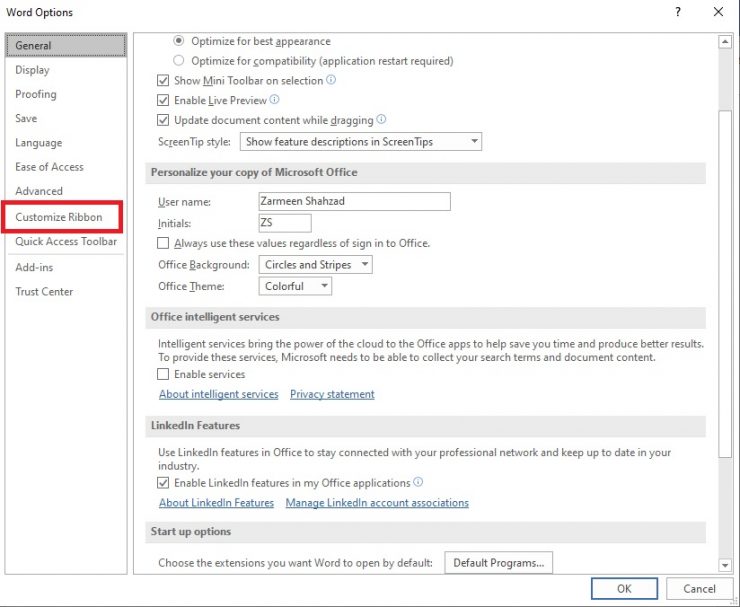740x607 pixels.
Task: Show info tip for update while dragging
Action: (381, 119)
